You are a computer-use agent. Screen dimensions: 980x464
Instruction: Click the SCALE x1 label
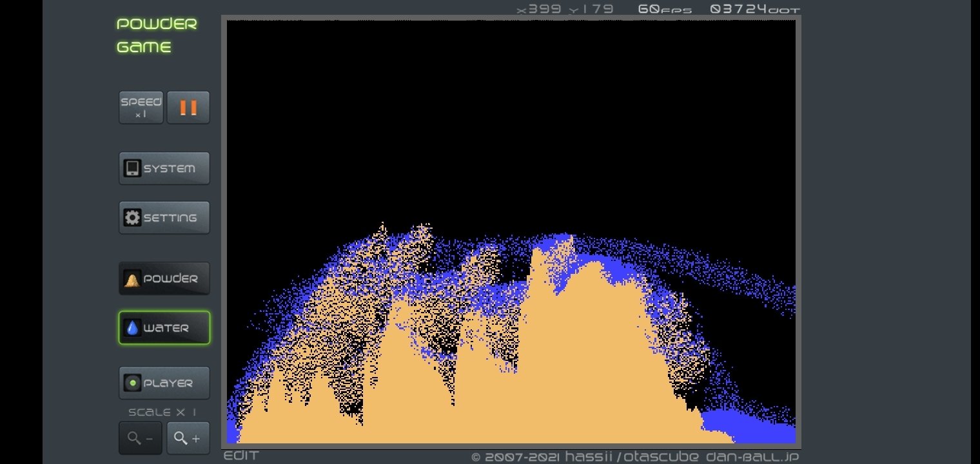tap(162, 412)
